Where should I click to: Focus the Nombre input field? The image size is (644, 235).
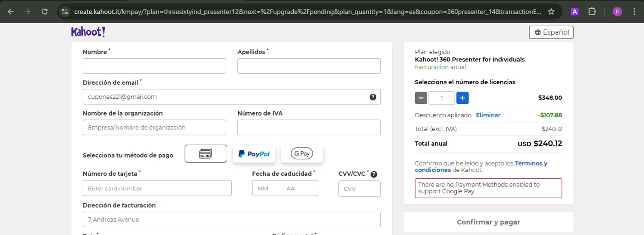(154, 66)
